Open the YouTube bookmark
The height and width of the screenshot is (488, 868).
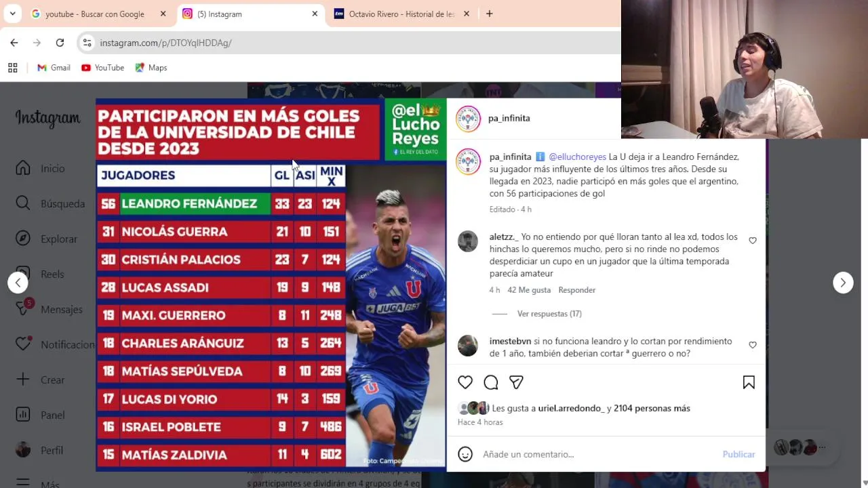pos(102,68)
